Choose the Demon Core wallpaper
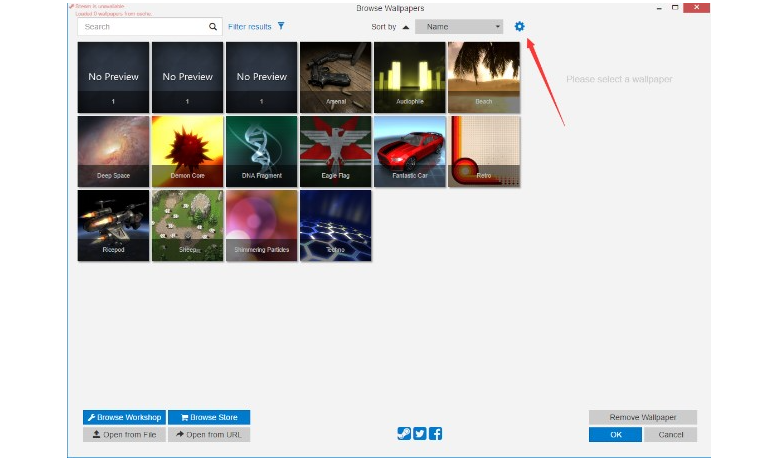This screenshot has width=769, height=459. point(187,152)
